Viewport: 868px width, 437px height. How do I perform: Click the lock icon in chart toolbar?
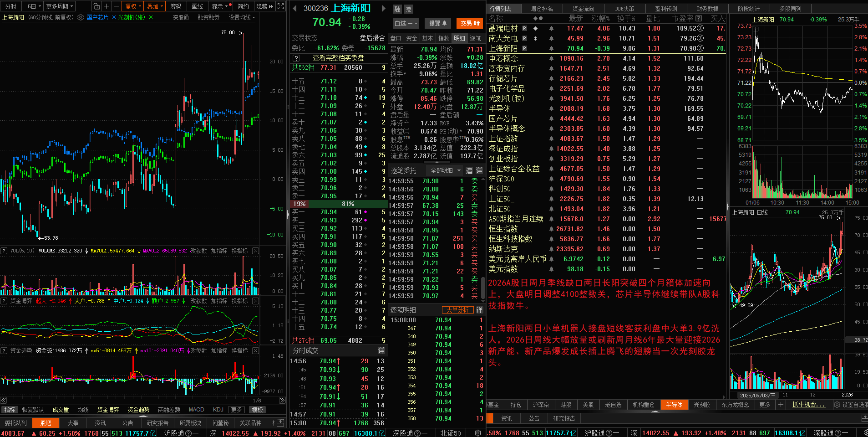click(x=96, y=6)
